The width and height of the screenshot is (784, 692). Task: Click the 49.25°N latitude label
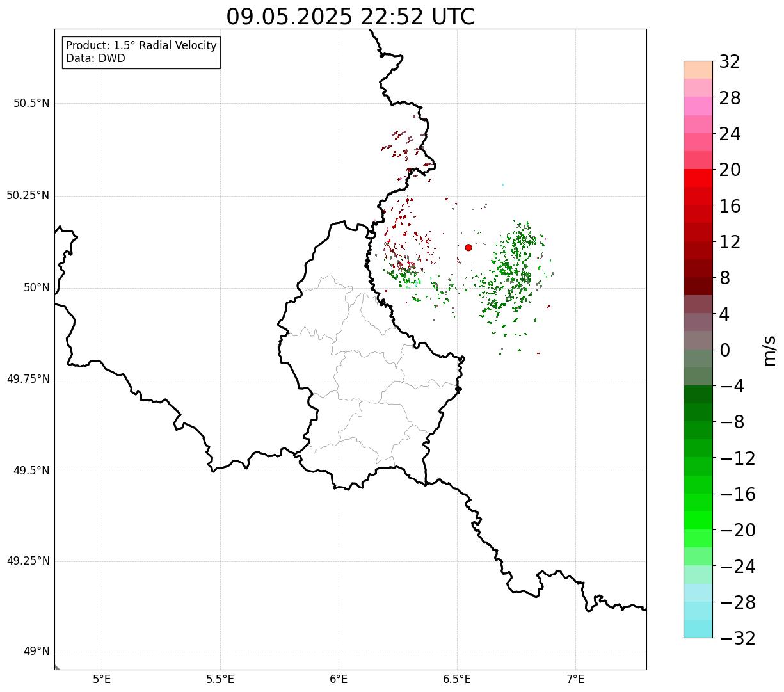coord(28,561)
